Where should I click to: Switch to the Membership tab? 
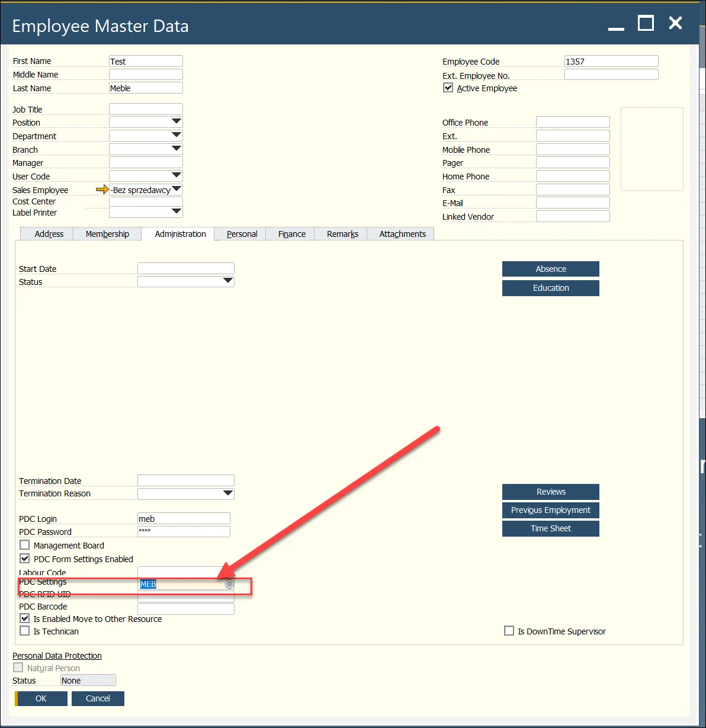click(107, 233)
